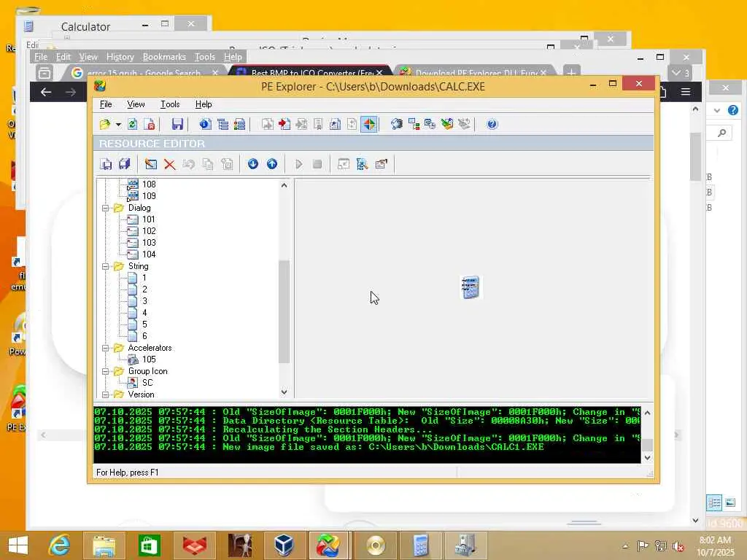747x560 pixels.
Task: Click the resource tree scroll-down arrow
Action: click(x=284, y=392)
